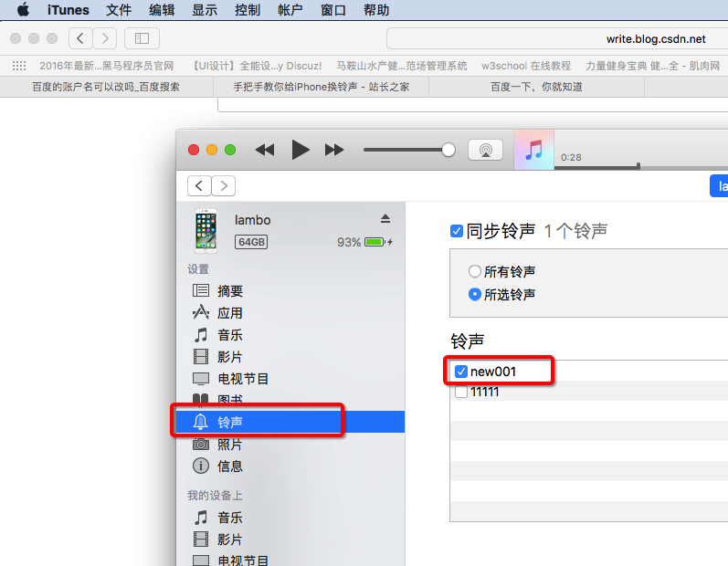This screenshot has height=566, width=728.
Task: Go back in Safari browser
Action: point(80,38)
